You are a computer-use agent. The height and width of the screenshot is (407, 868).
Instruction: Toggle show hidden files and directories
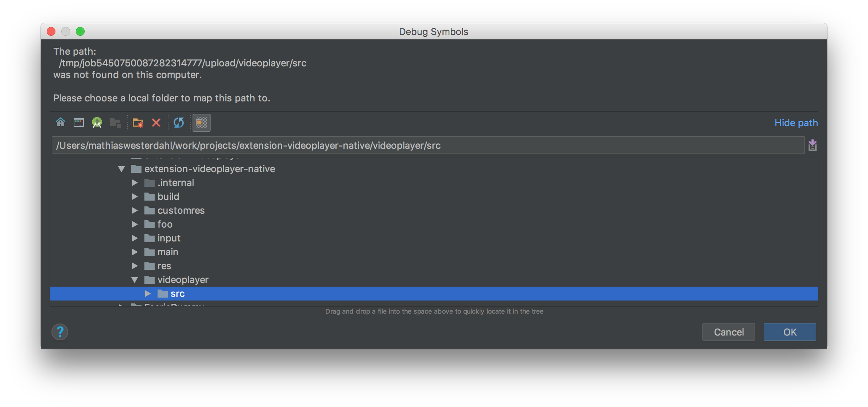pos(201,123)
